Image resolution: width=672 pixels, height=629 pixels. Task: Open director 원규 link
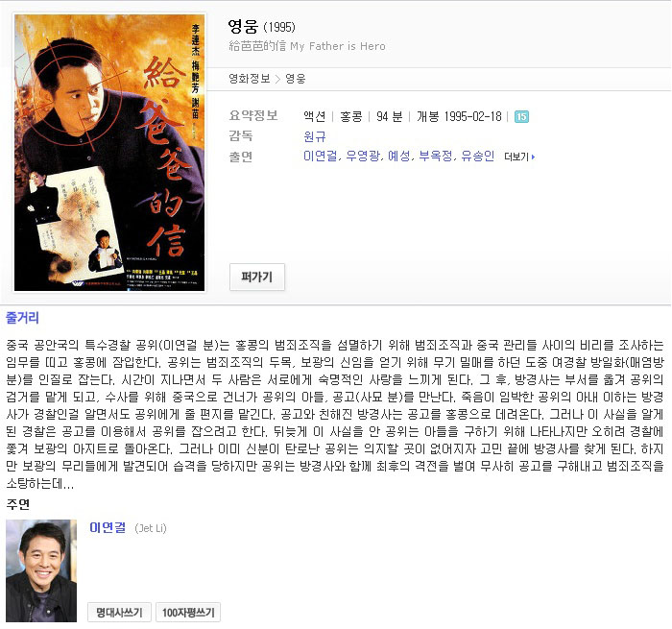(x=315, y=136)
